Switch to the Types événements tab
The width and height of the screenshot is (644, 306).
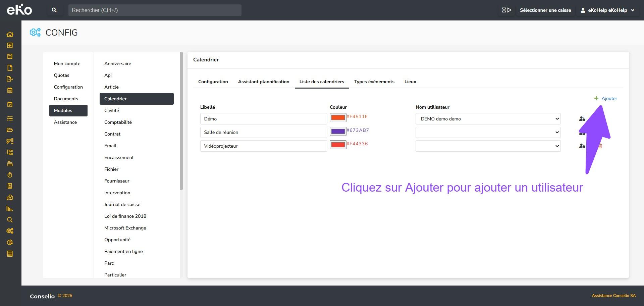[374, 82]
